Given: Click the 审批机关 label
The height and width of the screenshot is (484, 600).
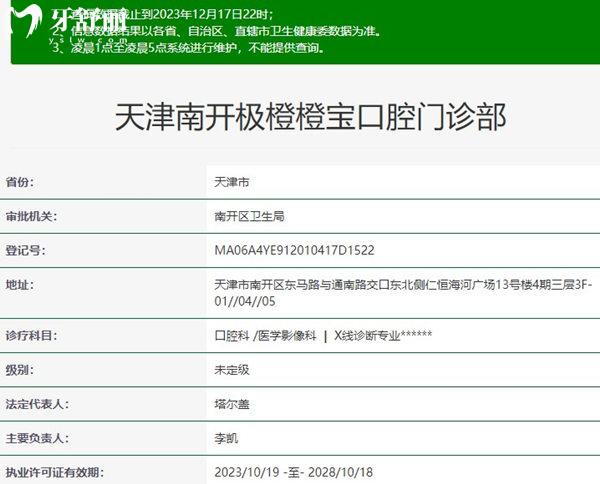Looking at the screenshot, I should [x=31, y=216].
